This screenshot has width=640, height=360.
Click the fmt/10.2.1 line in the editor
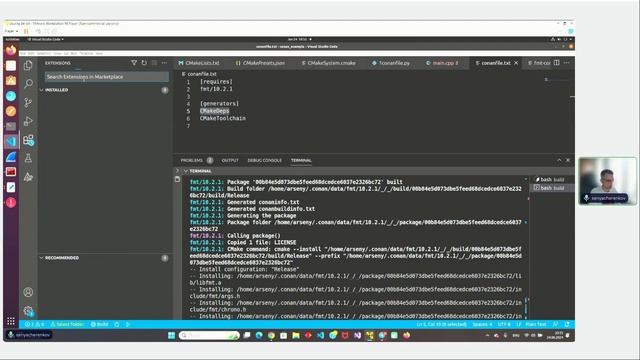[216, 89]
